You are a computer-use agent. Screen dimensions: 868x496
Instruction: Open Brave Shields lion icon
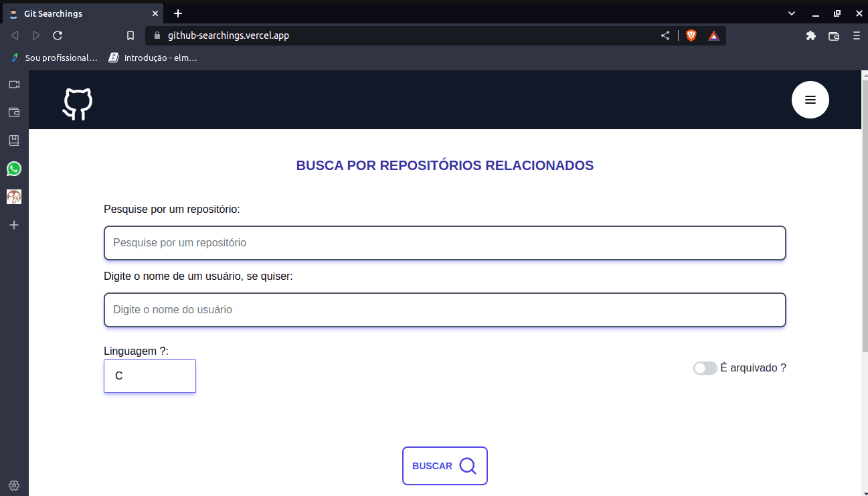click(691, 35)
